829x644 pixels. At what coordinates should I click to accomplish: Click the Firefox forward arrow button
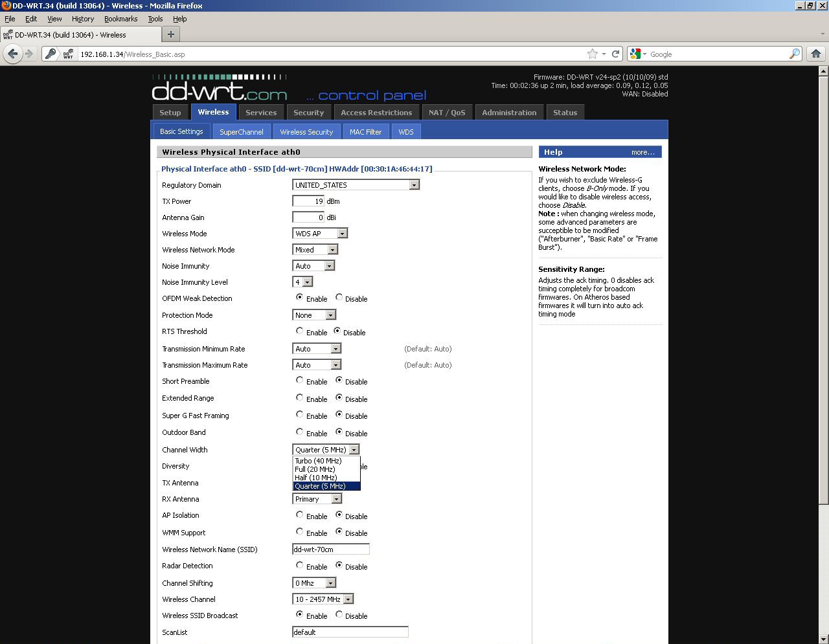[x=29, y=54]
